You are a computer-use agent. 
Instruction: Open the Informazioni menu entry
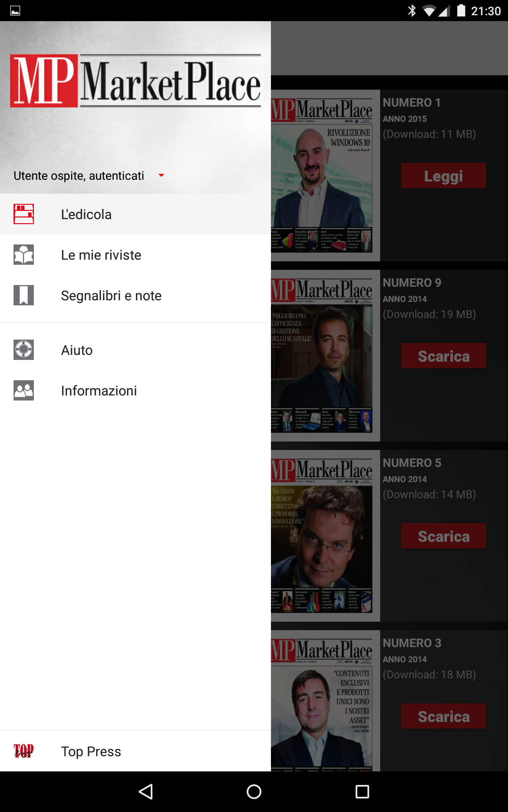point(135,390)
